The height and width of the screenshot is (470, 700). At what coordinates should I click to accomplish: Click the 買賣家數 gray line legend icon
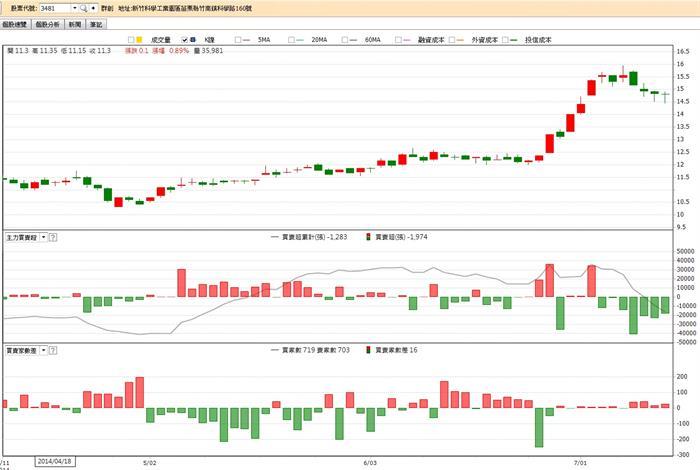(x=277, y=351)
